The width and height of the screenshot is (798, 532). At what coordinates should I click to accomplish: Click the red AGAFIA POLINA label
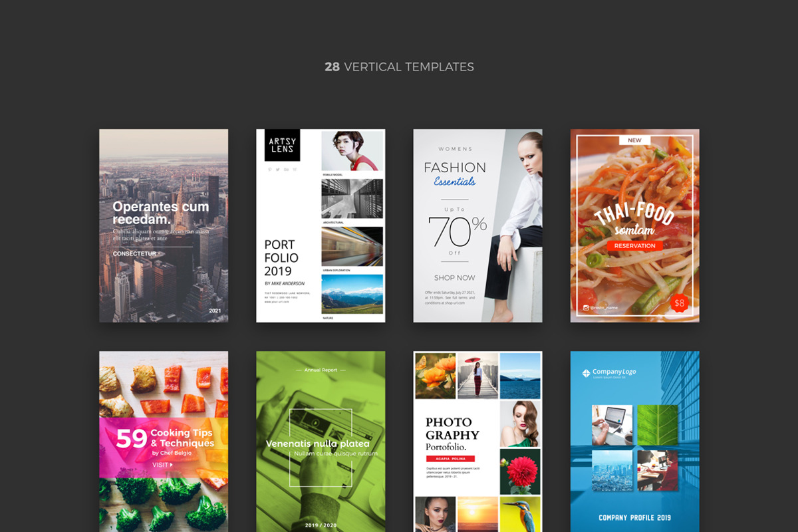[x=450, y=459]
